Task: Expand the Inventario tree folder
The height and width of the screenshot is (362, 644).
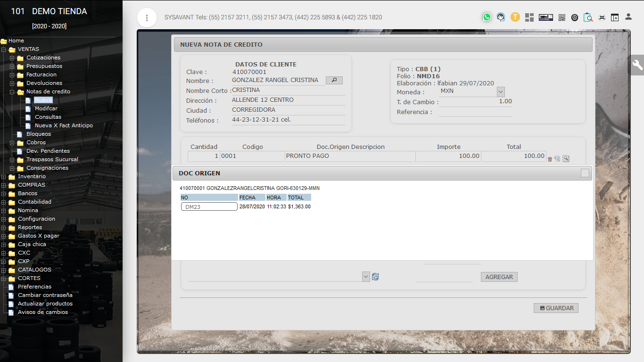Action: pyautogui.click(x=4, y=177)
